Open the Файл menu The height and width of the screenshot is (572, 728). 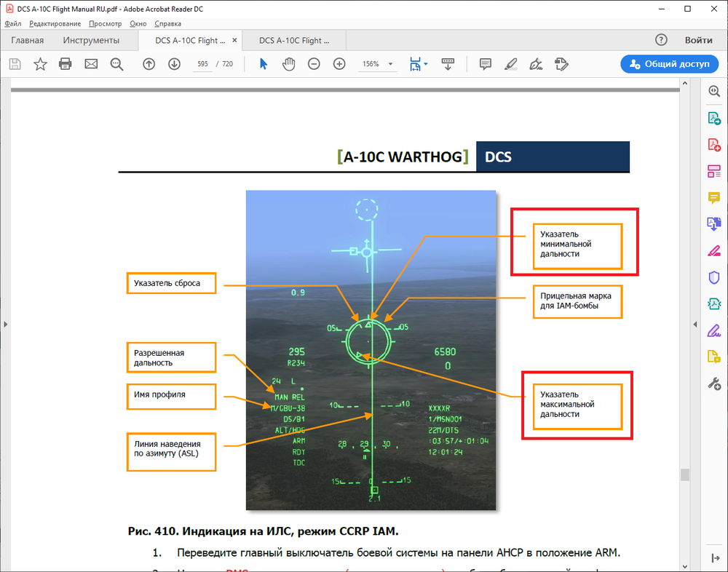(x=13, y=24)
